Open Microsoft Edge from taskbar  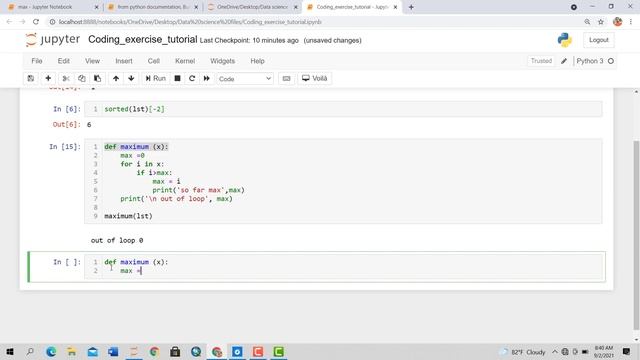(51, 351)
